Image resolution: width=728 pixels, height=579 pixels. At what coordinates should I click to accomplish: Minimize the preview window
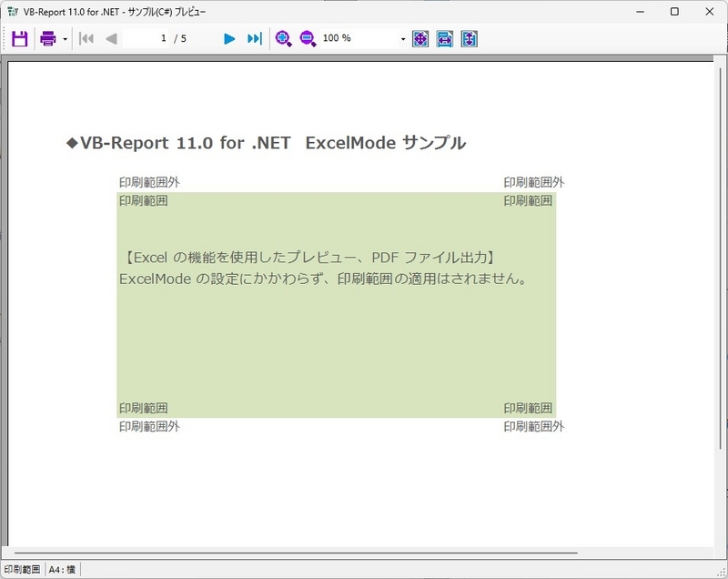pyautogui.click(x=641, y=12)
